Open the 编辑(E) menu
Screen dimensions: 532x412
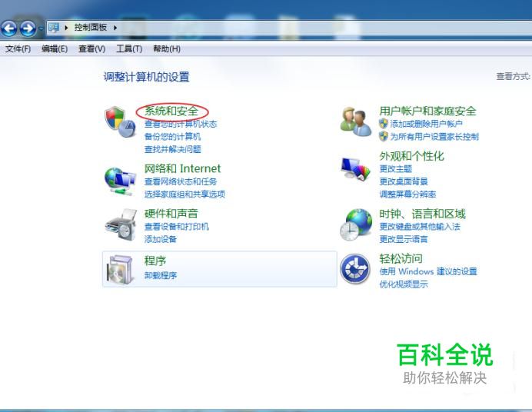pos(55,49)
